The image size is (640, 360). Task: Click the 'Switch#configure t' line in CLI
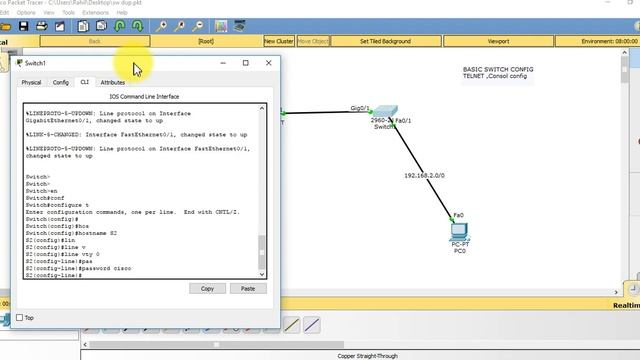tap(57, 205)
